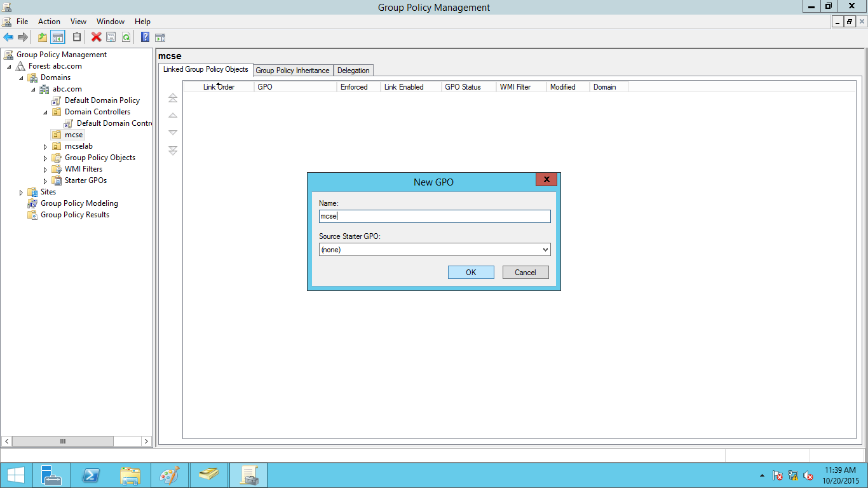Screen dimensions: 868x488
Task: Open the Help menu
Action: tap(142, 22)
